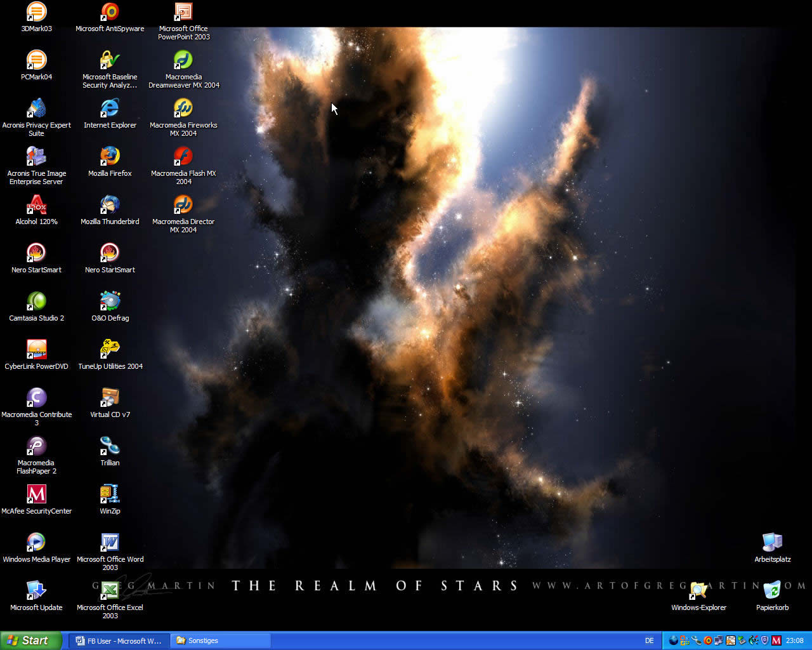Click the DE language bar indicator
This screenshot has width=812, height=650.
649,640
